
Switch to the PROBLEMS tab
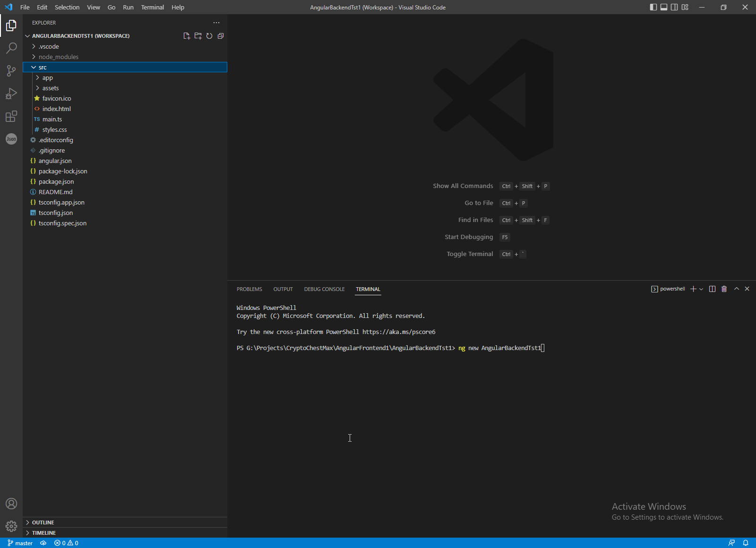point(249,289)
